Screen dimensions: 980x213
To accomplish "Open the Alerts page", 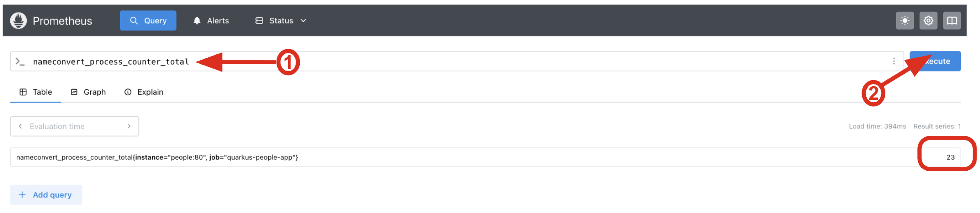I will point(211,21).
